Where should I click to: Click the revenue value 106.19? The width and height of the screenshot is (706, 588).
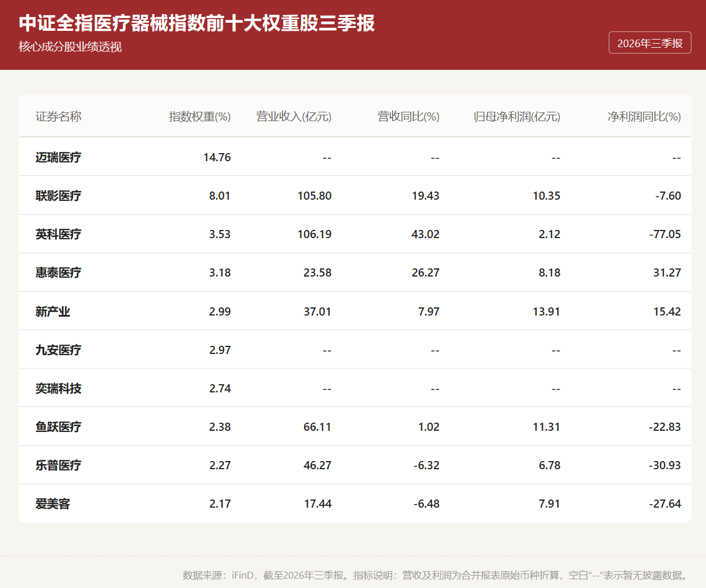pos(315,234)
